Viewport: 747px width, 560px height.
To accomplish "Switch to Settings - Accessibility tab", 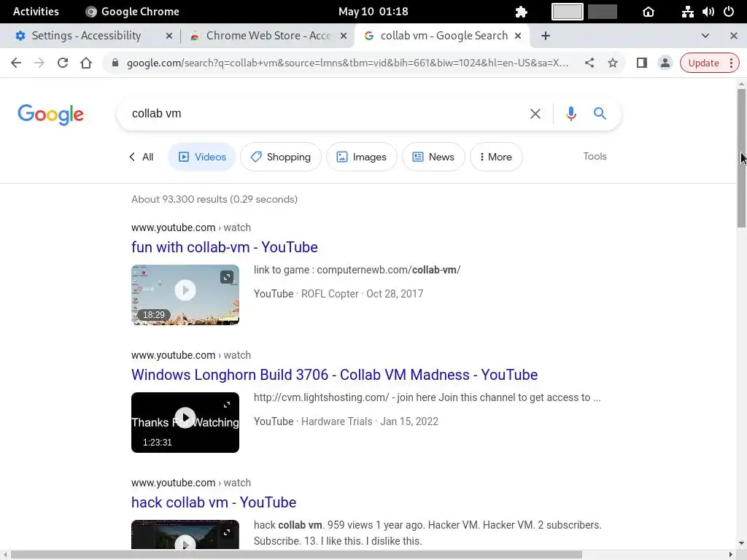I will [x=86, y=36].
